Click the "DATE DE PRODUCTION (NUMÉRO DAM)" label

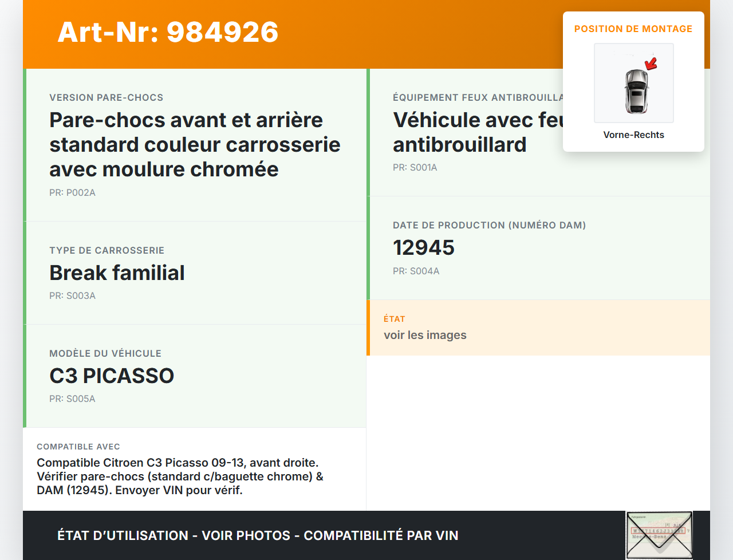coord(490,225)
